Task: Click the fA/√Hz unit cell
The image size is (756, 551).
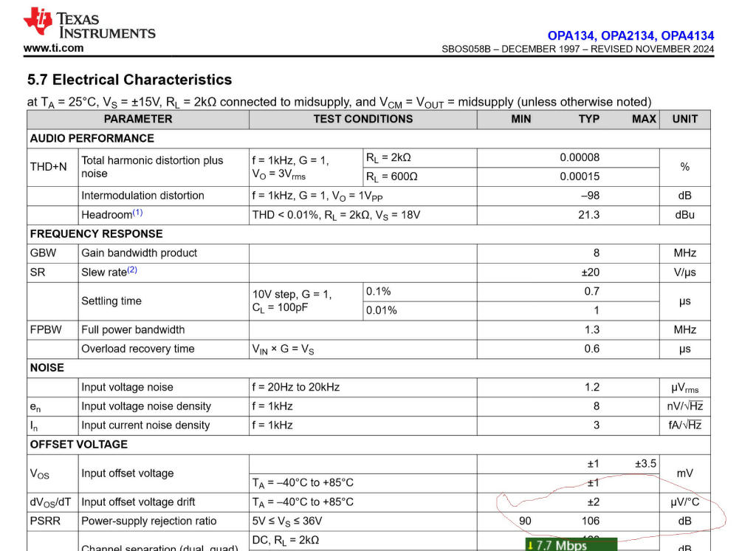Action: [x=685, y=425]
